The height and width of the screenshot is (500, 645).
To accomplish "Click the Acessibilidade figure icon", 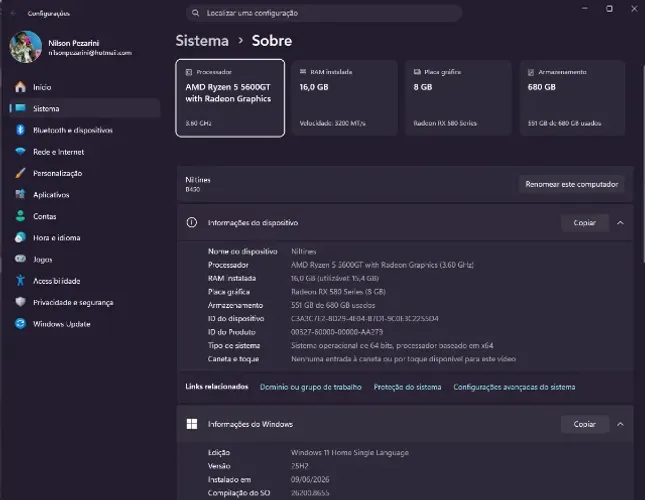I will (x=20, y=280).
